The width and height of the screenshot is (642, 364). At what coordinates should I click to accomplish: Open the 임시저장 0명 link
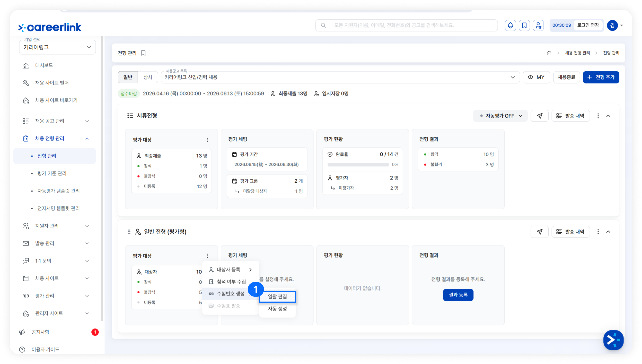[x=335, y=93]
